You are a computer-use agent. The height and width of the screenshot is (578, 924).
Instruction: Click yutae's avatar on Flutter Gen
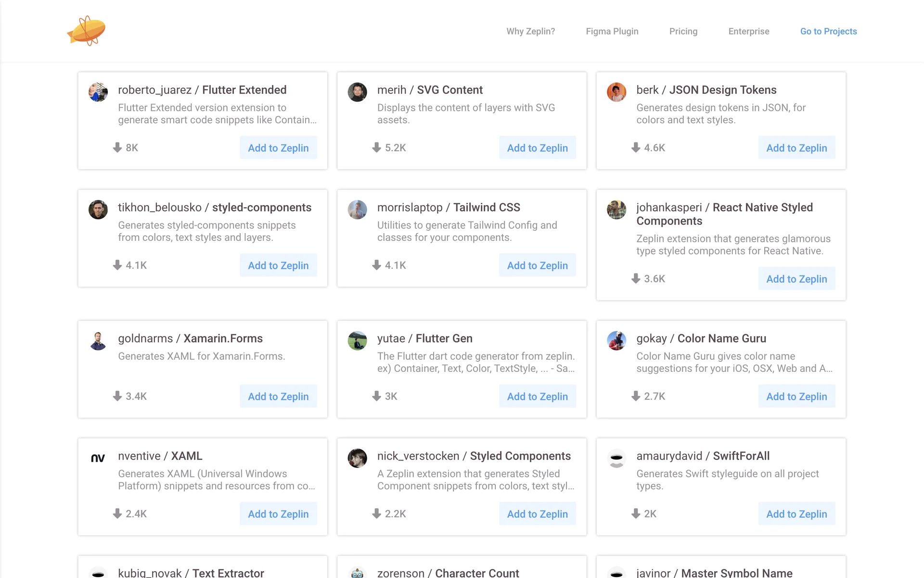(x=357, y=341)
